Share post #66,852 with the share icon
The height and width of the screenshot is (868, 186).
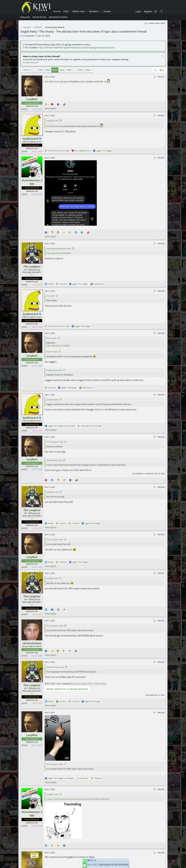(x=155, y=621)
